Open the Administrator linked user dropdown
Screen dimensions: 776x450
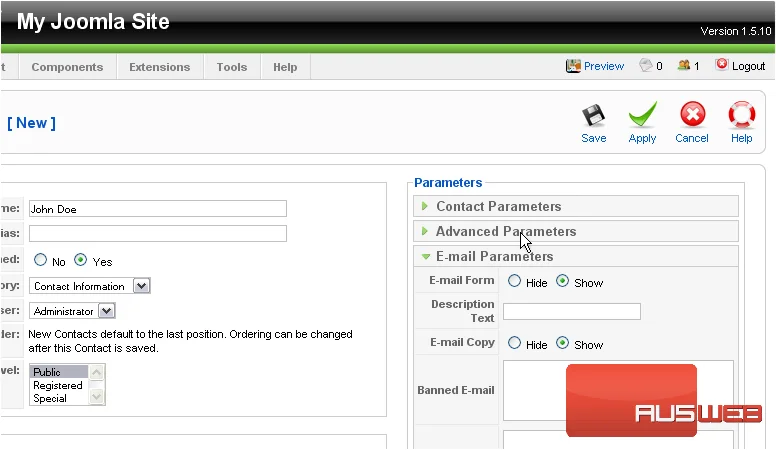pyautogui.click(x=72, y=311)
